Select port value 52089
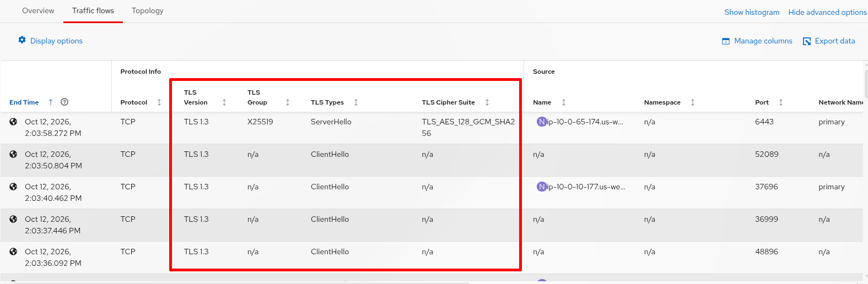This screenshot has width=868, height=284. (x=767, y=154)
